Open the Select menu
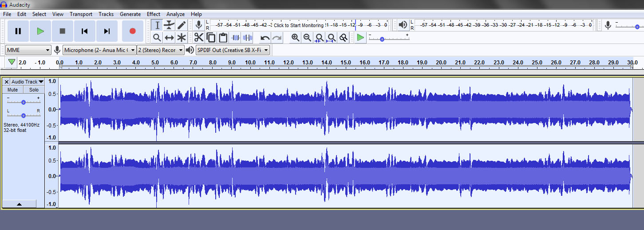The image size is (644, 230). tap(39, 14)
